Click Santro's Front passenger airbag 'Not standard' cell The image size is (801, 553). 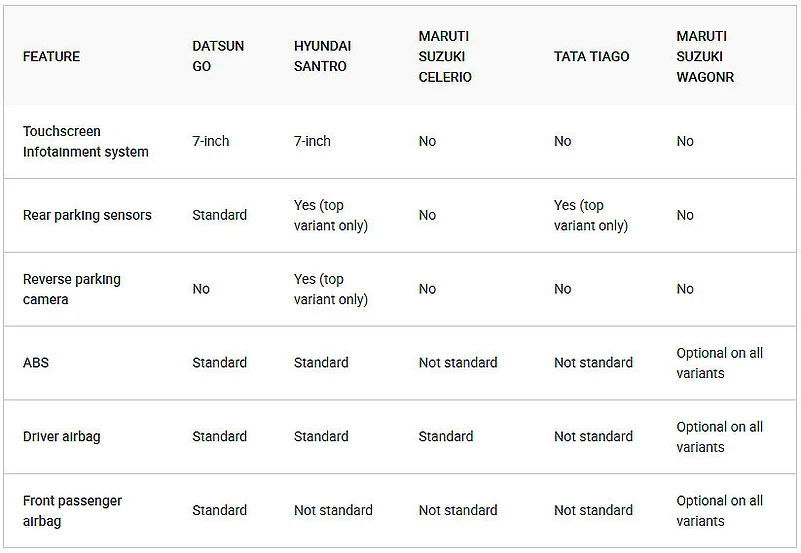(x=333, y=511)
